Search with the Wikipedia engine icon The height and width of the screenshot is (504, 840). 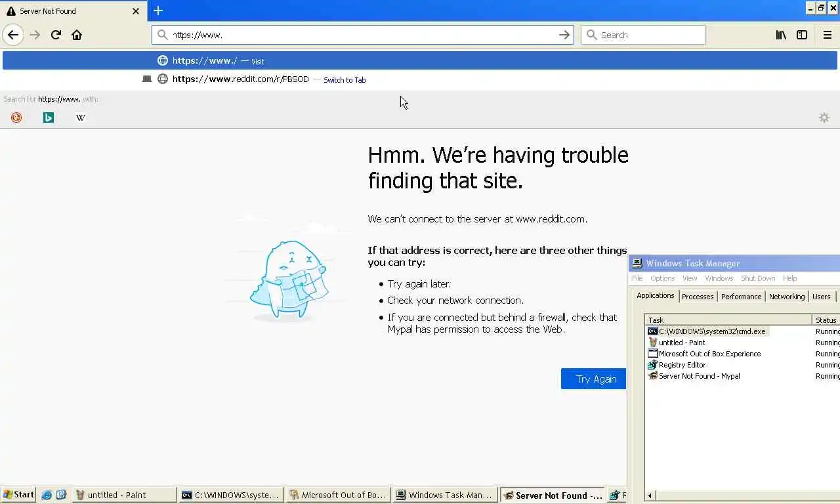click(x=81, y=117)
